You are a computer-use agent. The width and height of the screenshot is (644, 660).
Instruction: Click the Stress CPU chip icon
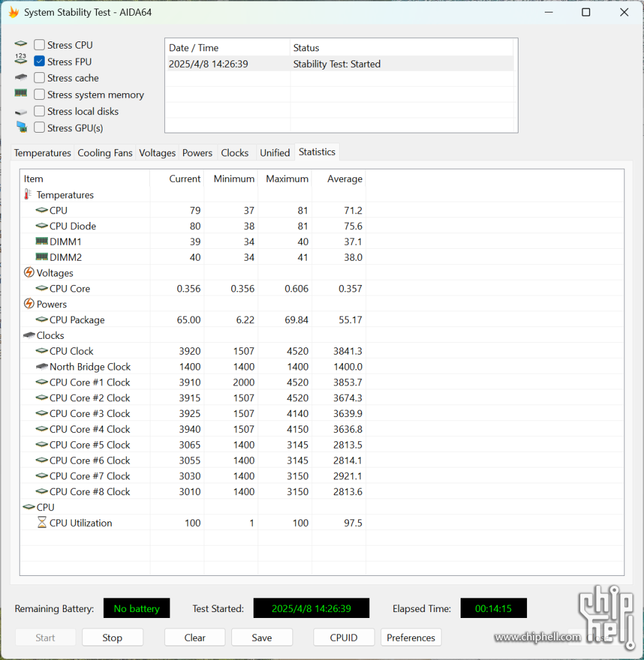(x=20, y=44)
